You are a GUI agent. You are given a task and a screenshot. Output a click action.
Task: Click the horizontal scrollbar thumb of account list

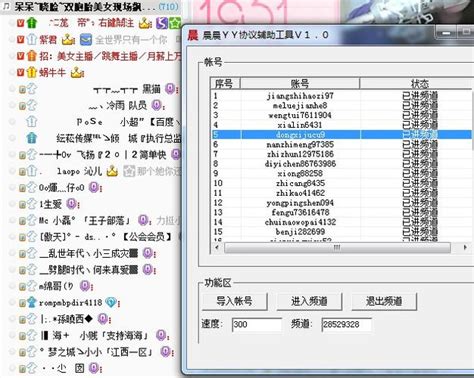click(x=337, y=248)
